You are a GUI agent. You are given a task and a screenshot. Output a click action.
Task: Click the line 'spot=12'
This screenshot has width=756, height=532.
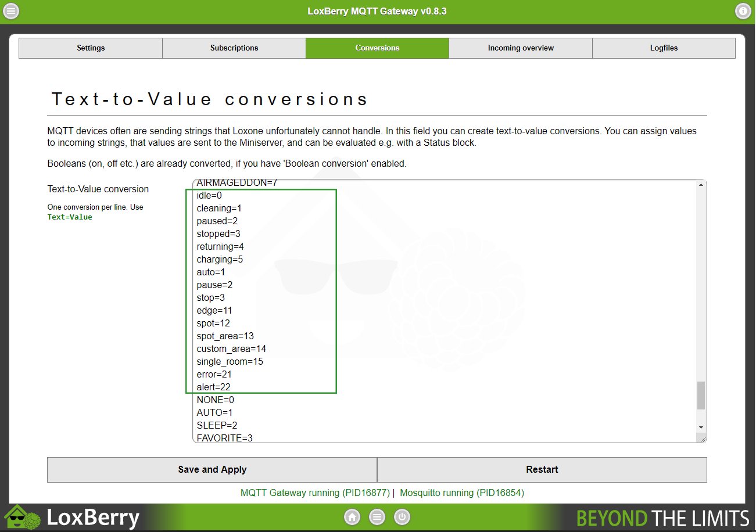coord(213,323)
